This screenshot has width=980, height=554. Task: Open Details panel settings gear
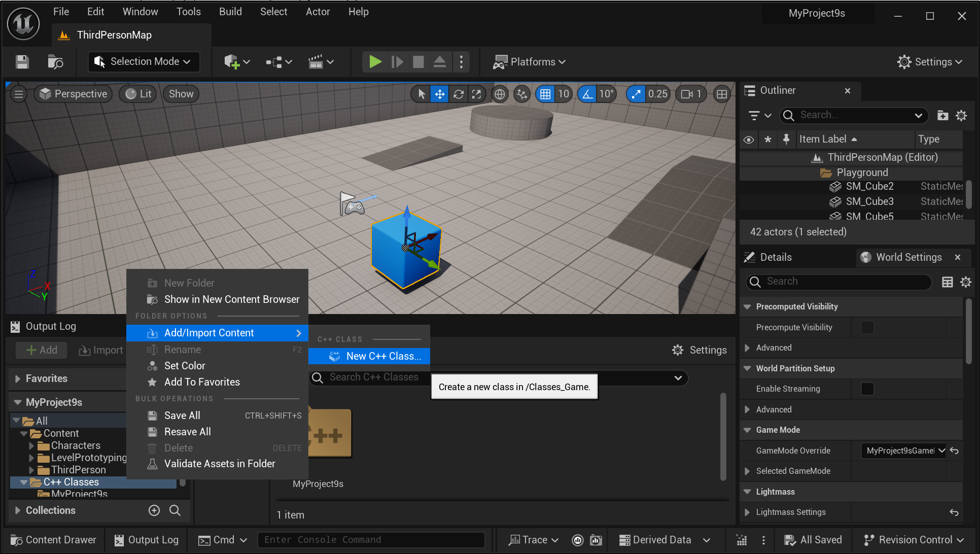[x=966, y=282]
